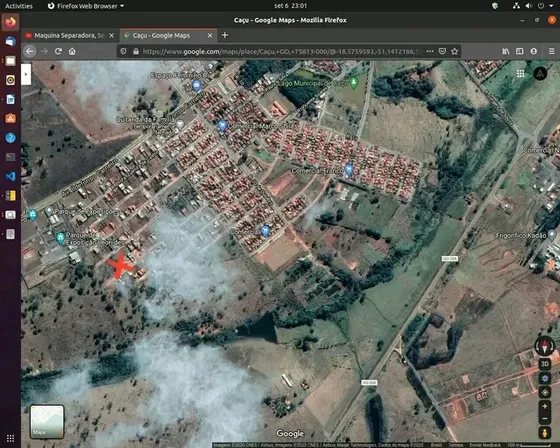Zoom in on the map

coord(545,407)
